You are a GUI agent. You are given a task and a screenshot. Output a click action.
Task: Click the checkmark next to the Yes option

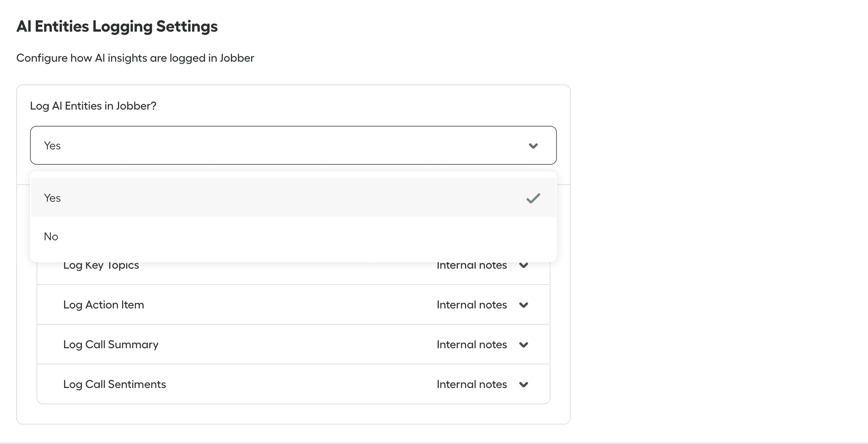click(x=534, y=198)
